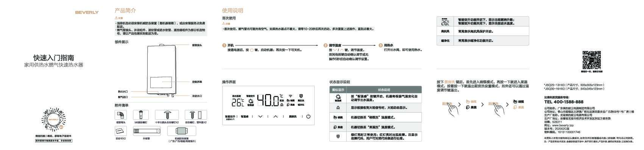Click the 果蔬 icon in the status table

[335, 127]
